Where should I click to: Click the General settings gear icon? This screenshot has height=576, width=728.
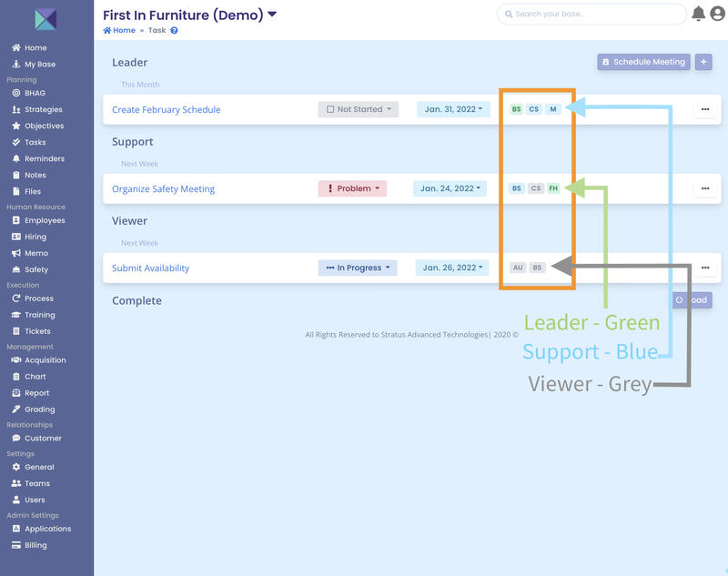tap(16, 467)
